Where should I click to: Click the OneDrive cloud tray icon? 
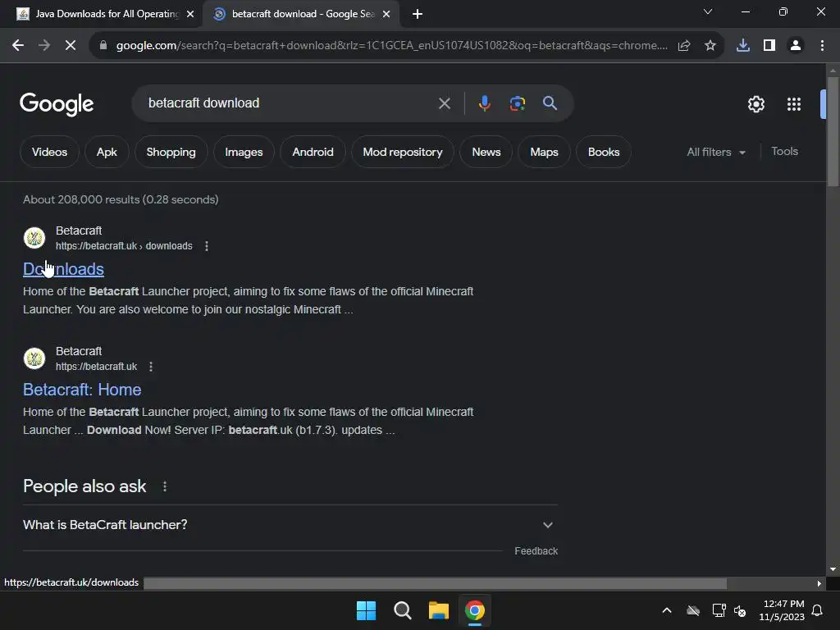tap(693, 610)
